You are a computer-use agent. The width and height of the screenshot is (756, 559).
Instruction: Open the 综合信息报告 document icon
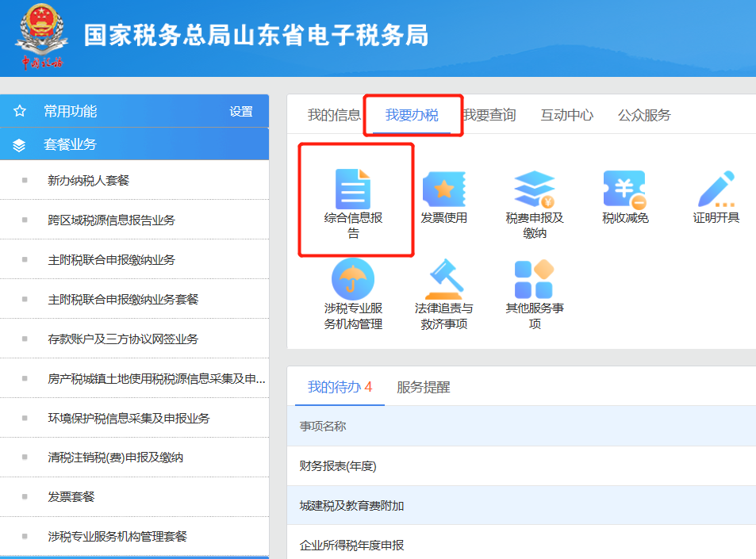click(x=353, y=189)
